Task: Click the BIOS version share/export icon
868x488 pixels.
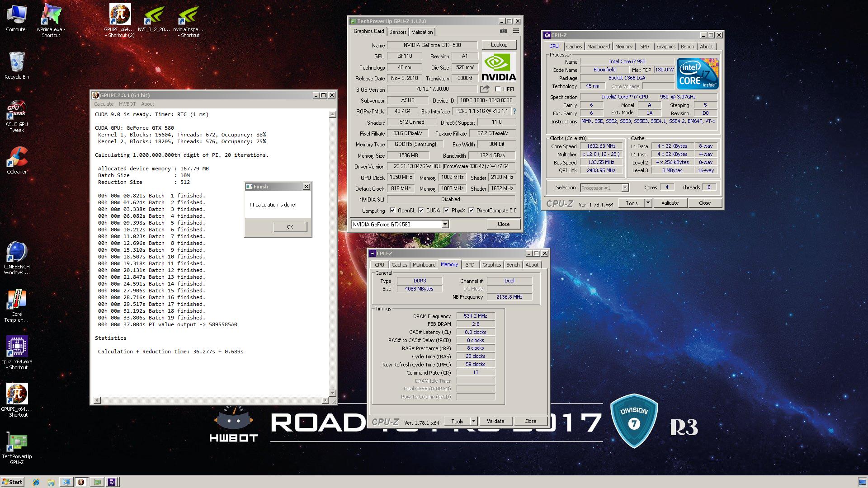Action: 485,89
